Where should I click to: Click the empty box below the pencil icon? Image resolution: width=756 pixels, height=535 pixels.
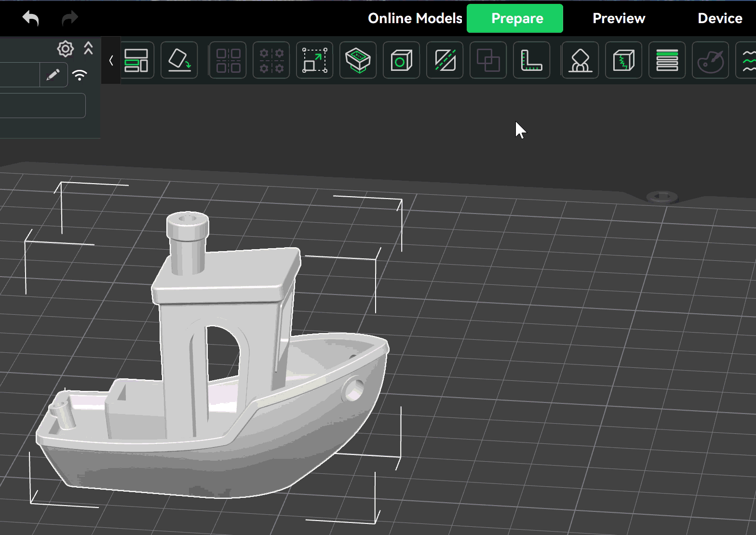coord(42,106)
